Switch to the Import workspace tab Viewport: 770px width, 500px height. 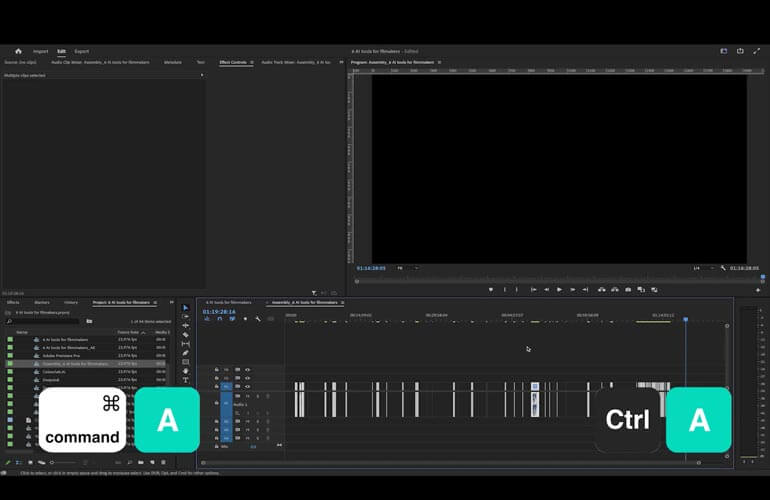coord(41,51)
